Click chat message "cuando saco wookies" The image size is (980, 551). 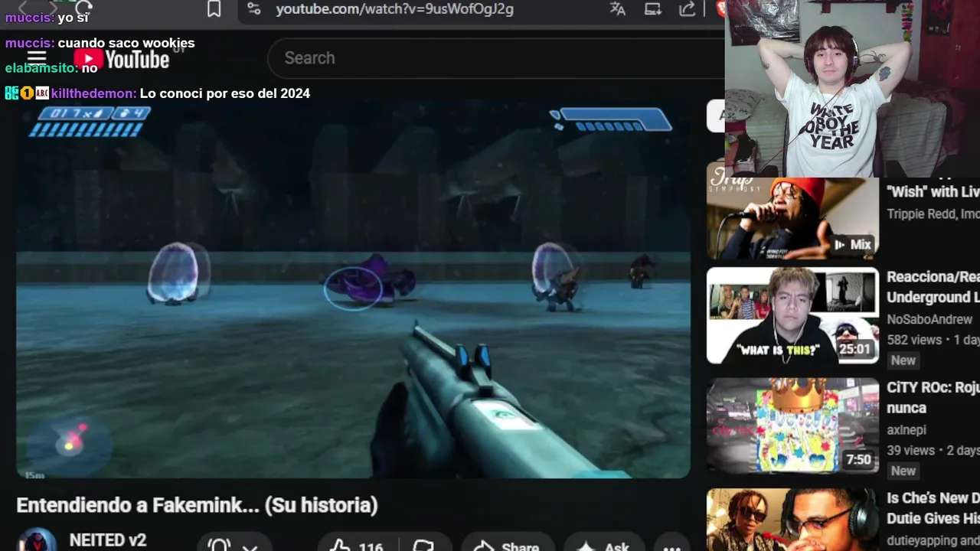click(x=126, y=43)
